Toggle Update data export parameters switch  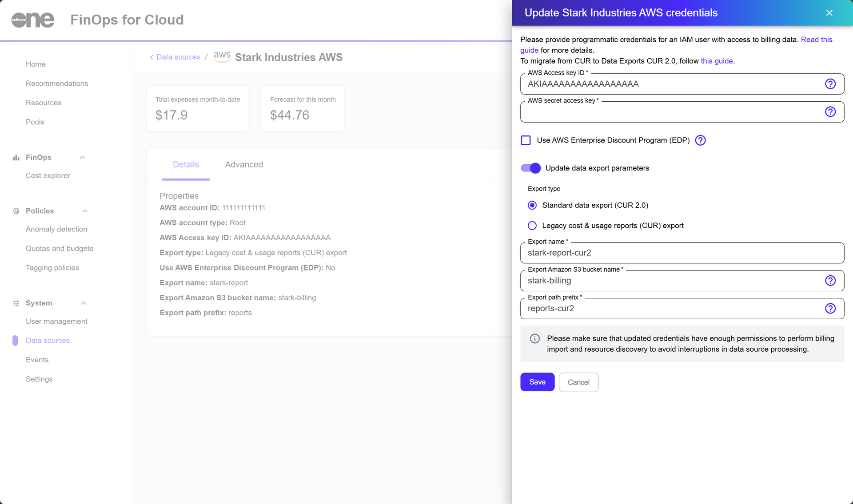pyautogui.click(x=530, y=168)
